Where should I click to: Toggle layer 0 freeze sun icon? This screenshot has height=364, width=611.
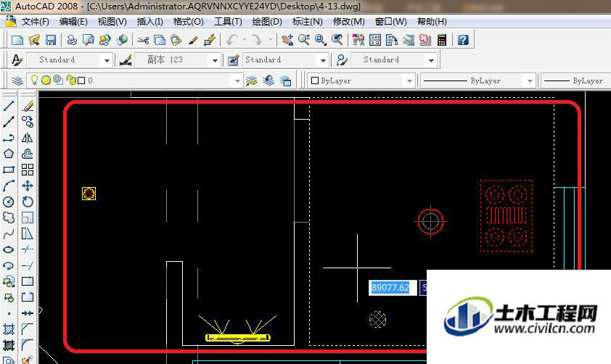click(x=46, y=80)
